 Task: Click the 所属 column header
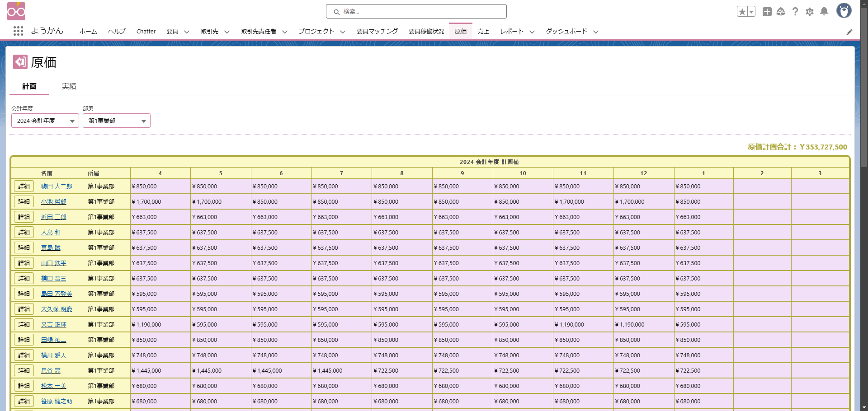[94, 173]
